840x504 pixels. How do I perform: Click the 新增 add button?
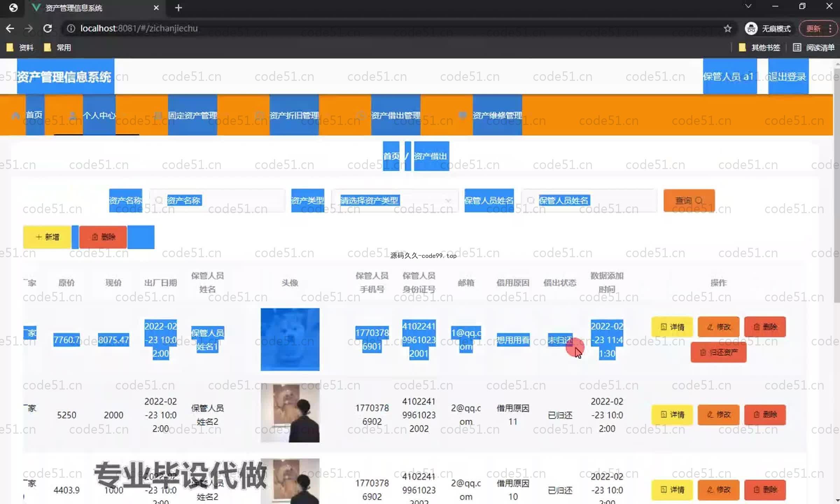pyautogui.click(x=47, y=237)
